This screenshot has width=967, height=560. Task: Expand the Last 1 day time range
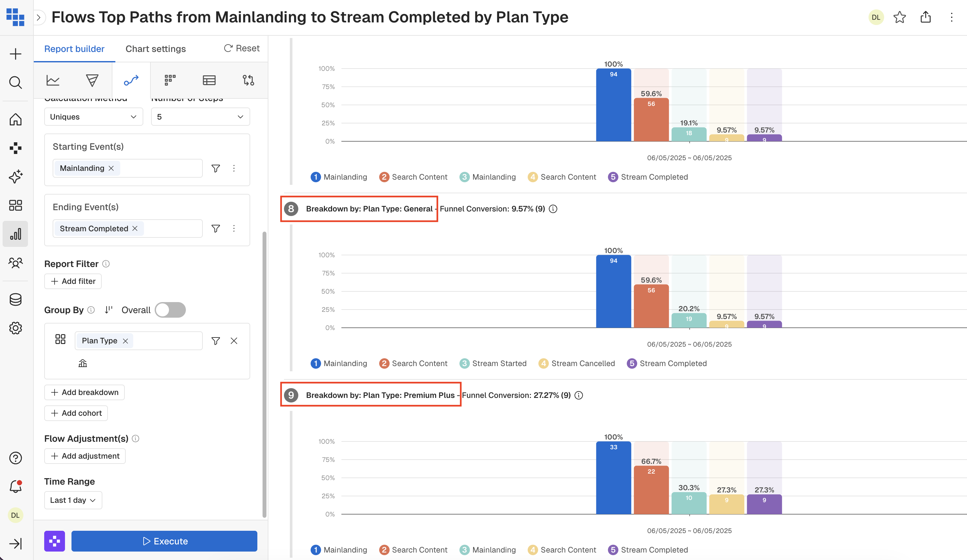pos(73,500)
